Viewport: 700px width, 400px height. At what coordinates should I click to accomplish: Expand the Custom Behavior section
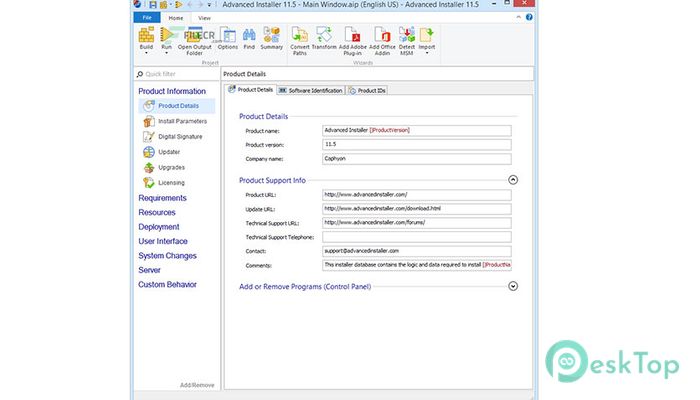pyautogui.click(x=167, y=284)
